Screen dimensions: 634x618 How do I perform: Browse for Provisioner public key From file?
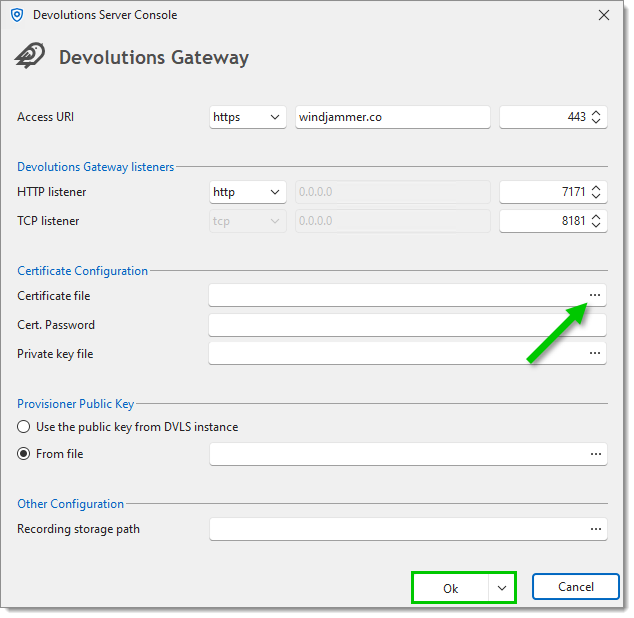[x=596, y=454]
